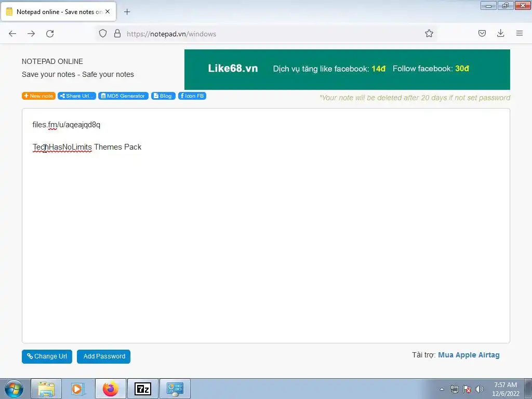
Task: Click the files.fm/u/aqeajqd8q text line
Action: point(66,125)
